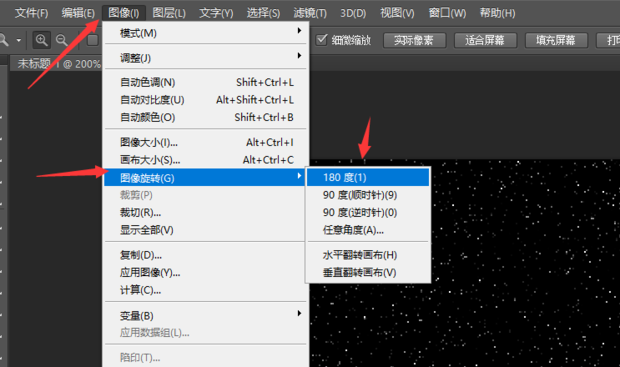Rotate image 180 度(1)

[x=368, y=177]
